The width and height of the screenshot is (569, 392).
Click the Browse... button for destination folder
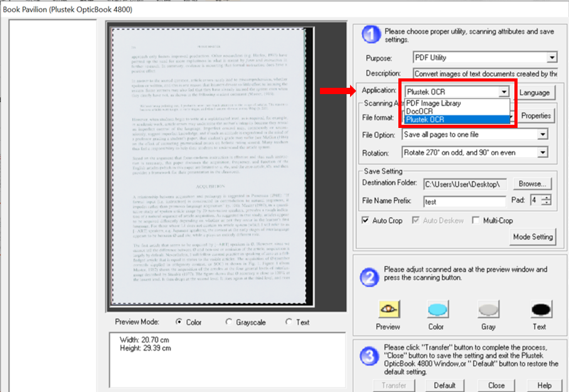tap(533, 184)
